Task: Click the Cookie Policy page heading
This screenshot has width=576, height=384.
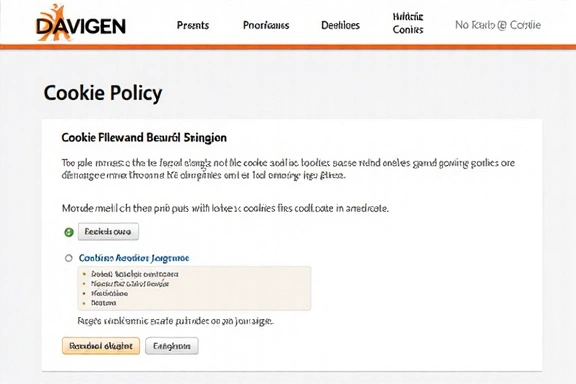Action: click(103, 93)
